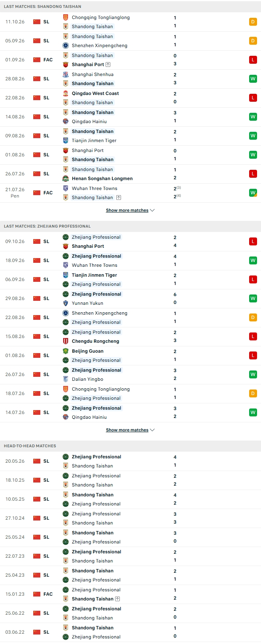Screen dimensions: 261x644
Task: Click the Chengdu Rongcheng logo in the 15.08.26 match
Action: (66, 341)
